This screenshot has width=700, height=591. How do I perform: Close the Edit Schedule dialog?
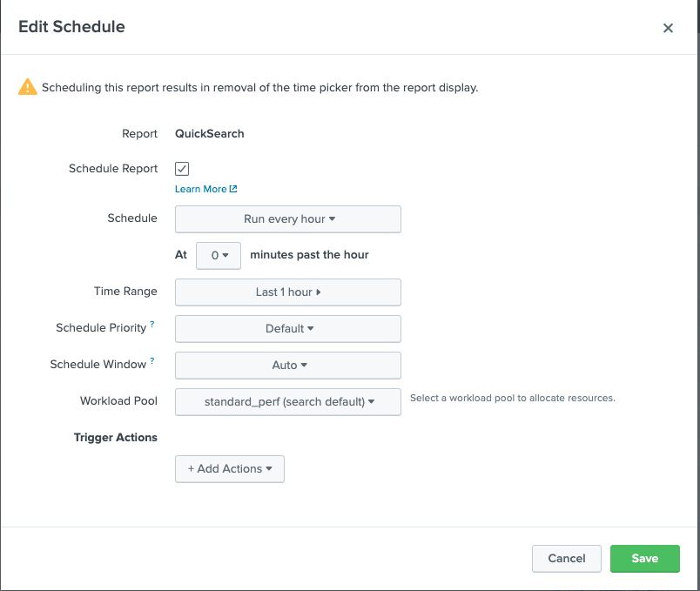coord(668,27)
